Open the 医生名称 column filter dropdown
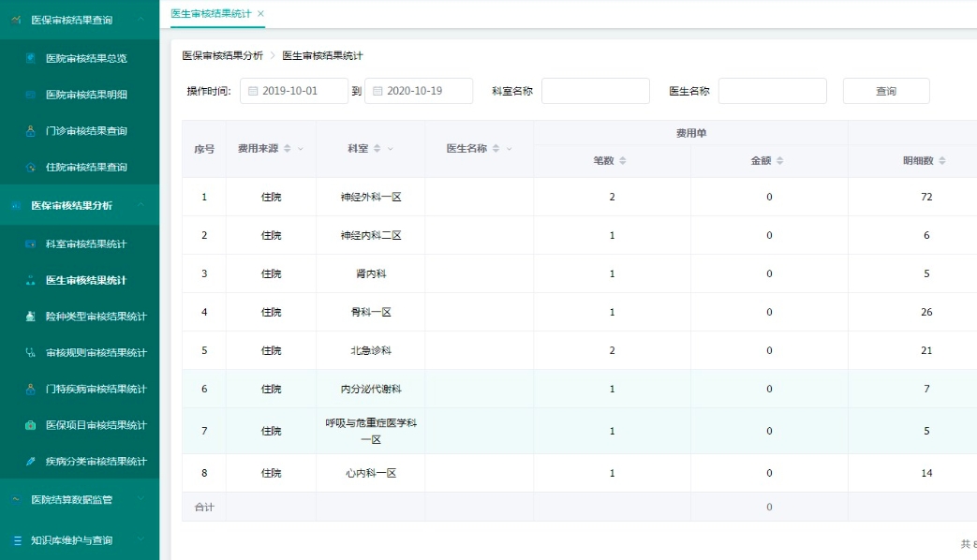The width and height of the screenshot is (977, 560). pyautogui.click(x=509, y=149)
